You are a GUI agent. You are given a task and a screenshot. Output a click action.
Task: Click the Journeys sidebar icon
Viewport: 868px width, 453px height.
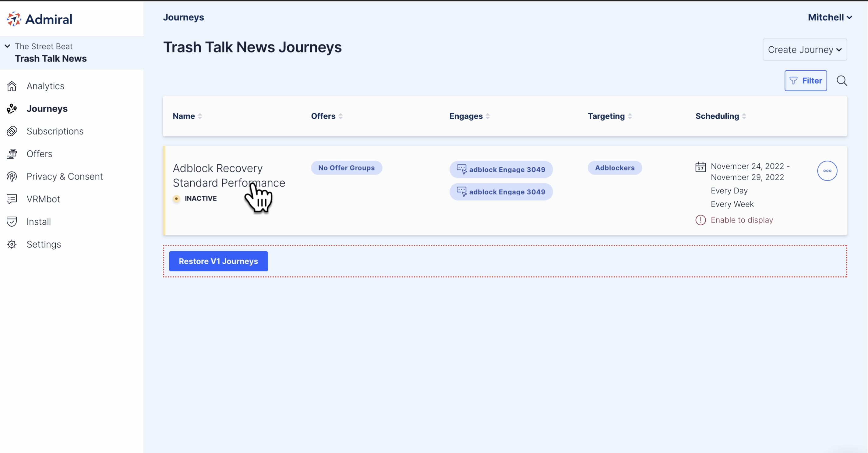click(x=12, y=109)
